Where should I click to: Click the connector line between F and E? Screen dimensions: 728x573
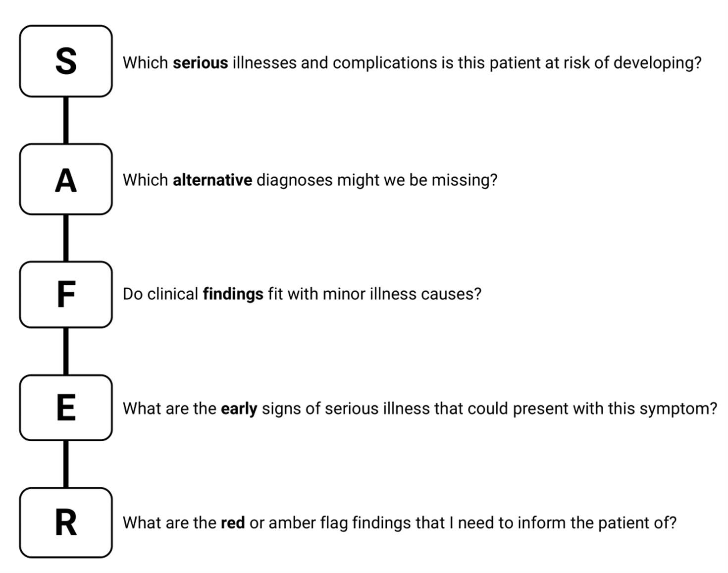(x=66, y=351)
